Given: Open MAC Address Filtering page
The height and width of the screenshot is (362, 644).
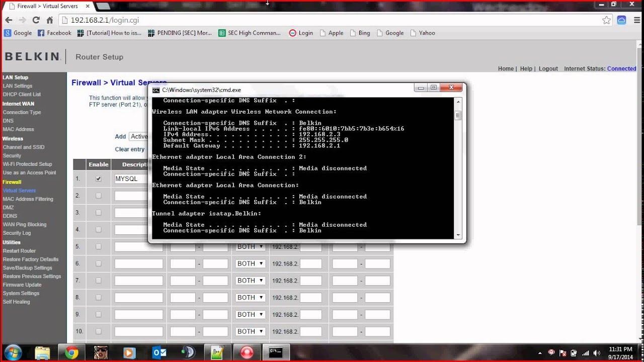Looking at the screenshot, I should [x=28, y=199].
